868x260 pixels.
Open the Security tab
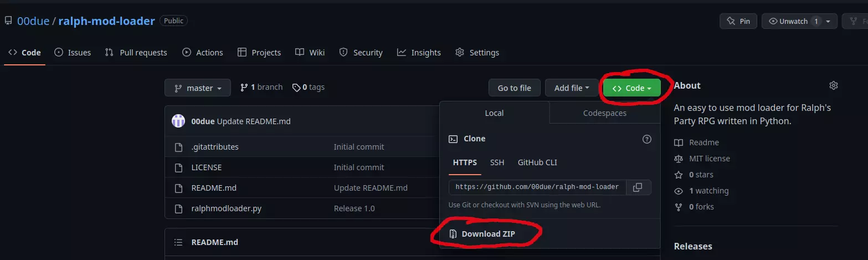click(x=361, y=52)
